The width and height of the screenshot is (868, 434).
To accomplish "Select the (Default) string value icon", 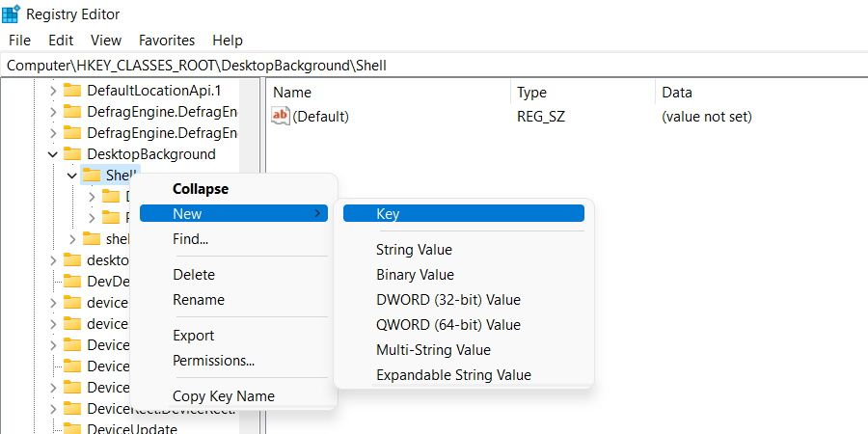I will pyautogui.click(x=281, y=117).
